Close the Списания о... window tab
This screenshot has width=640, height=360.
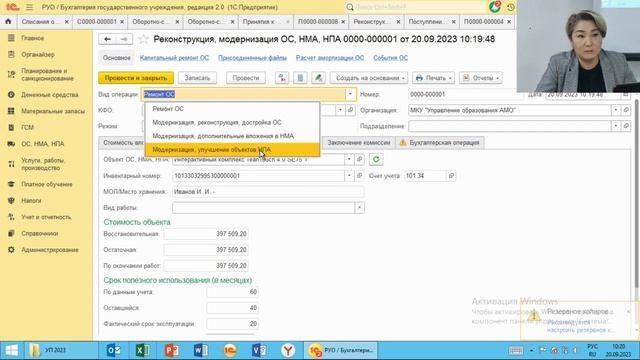coord(67,22)
